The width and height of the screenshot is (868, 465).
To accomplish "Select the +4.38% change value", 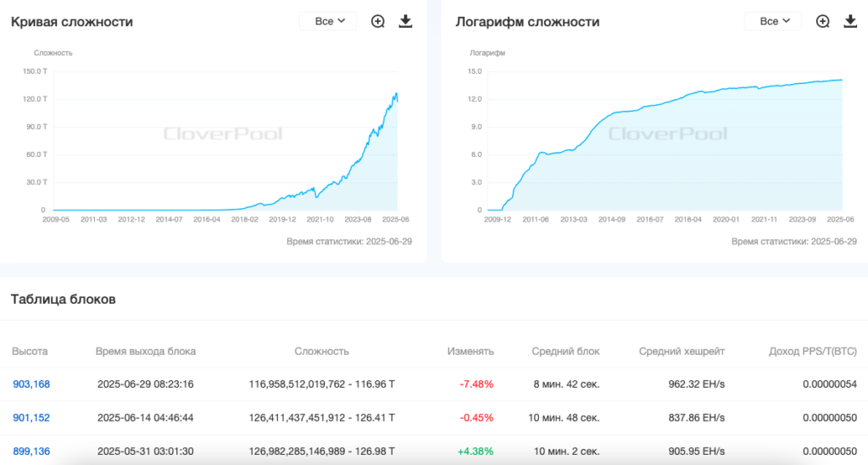I will tap(476, 451).
